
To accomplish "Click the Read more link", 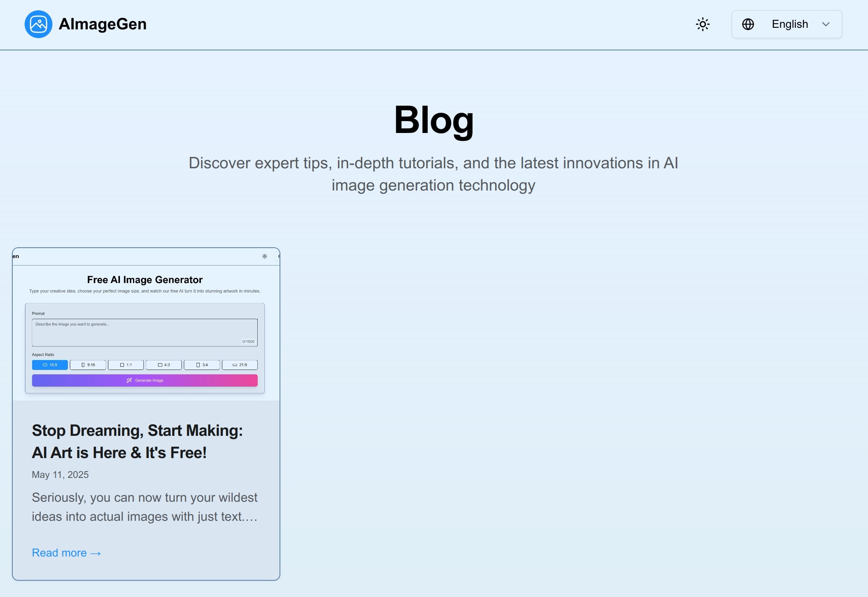I will pos(66,553).
